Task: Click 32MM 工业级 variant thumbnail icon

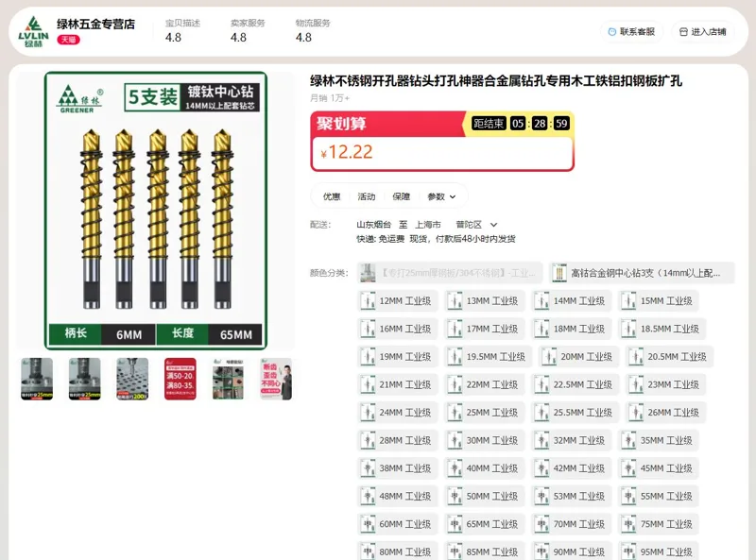Action: tap(541, 440)
